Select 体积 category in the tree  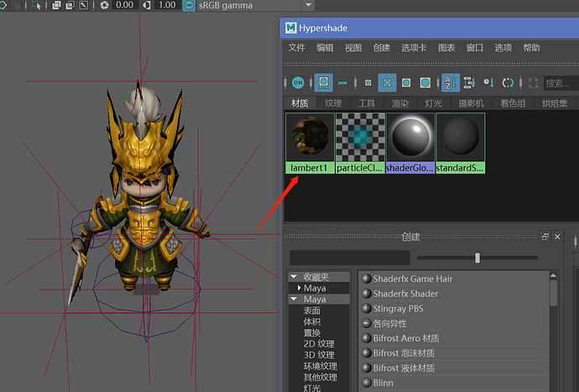click(311, 321)
